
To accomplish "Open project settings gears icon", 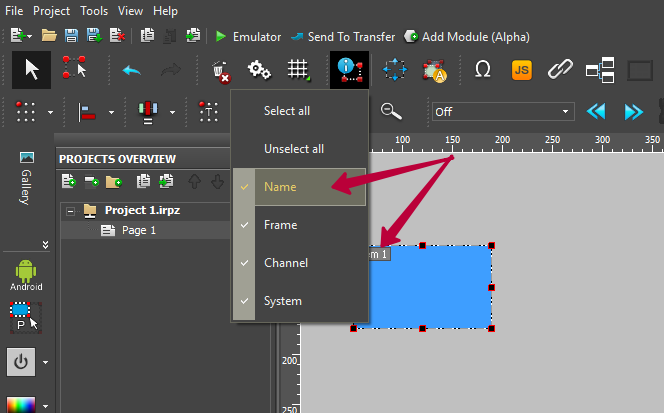I will (x=259, y=70).
